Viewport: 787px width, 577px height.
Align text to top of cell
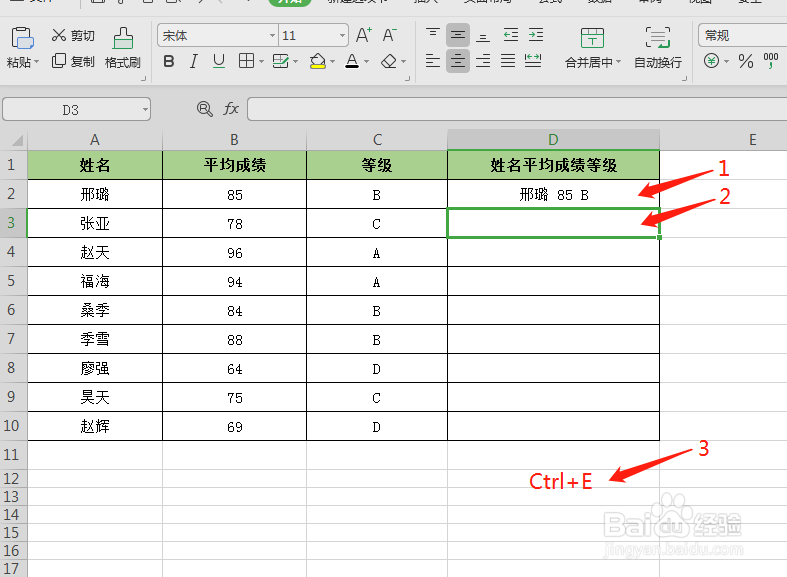433,35
